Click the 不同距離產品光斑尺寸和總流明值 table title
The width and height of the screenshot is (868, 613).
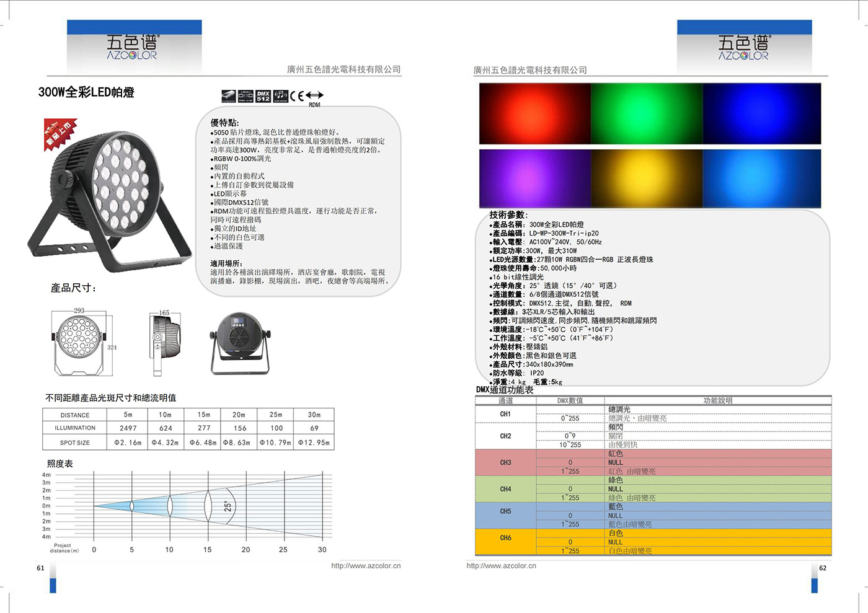tap(111, 398)
